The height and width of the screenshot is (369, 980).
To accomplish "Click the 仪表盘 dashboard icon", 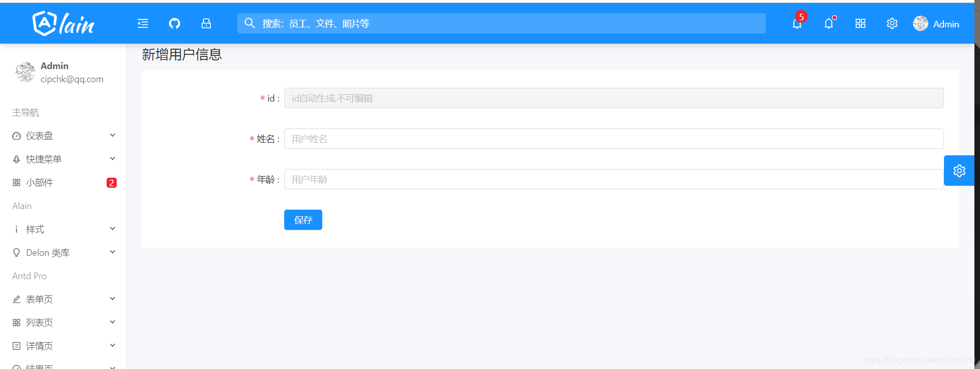I will tap(17, 136).
